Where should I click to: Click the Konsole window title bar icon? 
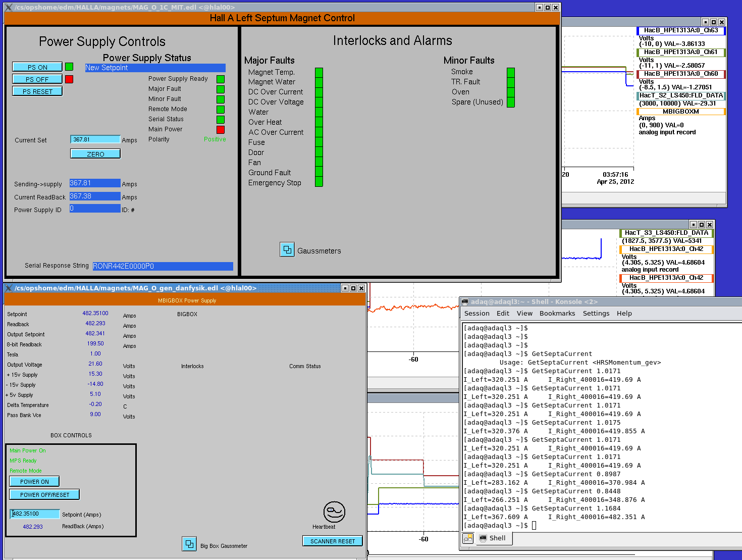[x=465, y=301]
